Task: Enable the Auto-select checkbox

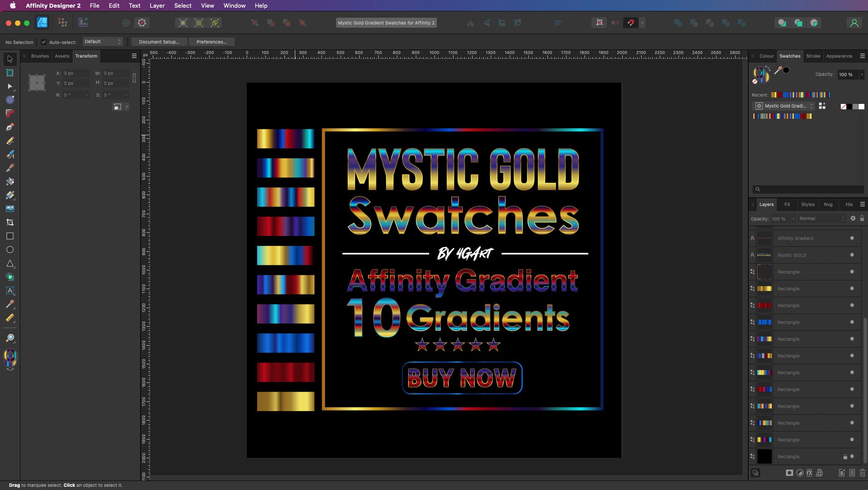Action: click(x=44, y=42)
